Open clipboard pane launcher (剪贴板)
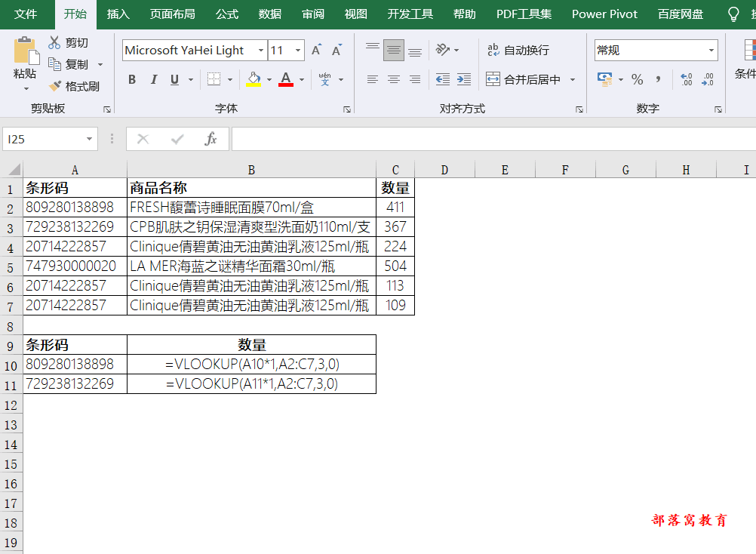This screenshot has height=554, width=756. tap(107, 110)
